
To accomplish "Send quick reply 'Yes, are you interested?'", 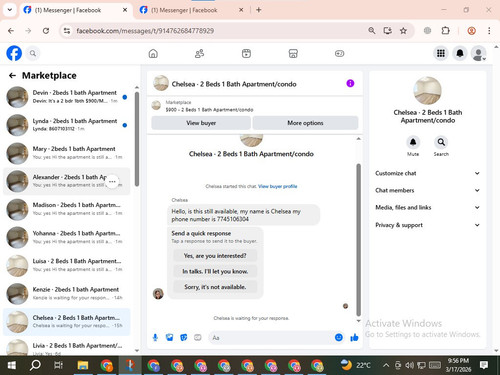I will coord(215,256).
